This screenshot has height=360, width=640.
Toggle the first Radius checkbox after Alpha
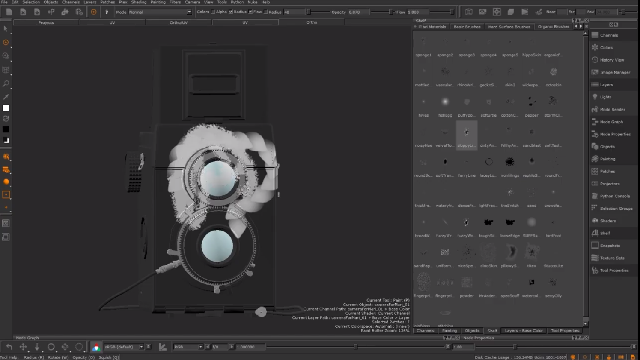coord(231,12)
